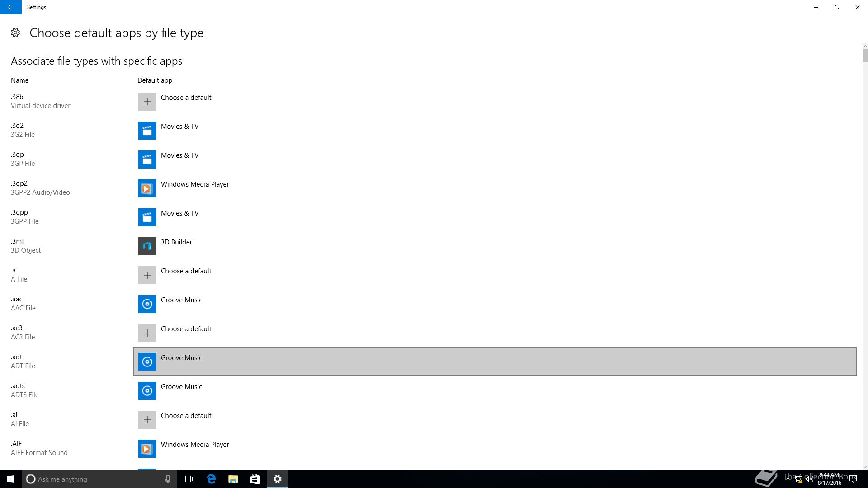
Task: Choose a default app for .ai
Action: click(x=186, y=416)
